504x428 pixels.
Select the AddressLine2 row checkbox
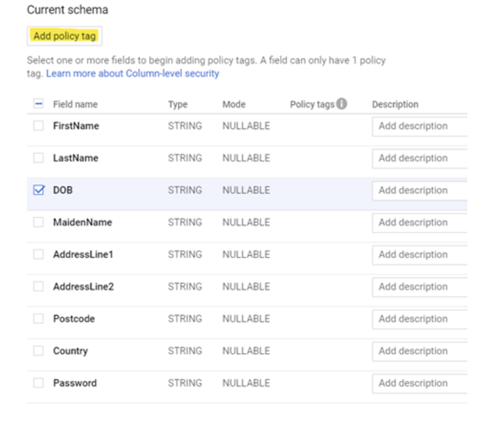pos(39,286)
